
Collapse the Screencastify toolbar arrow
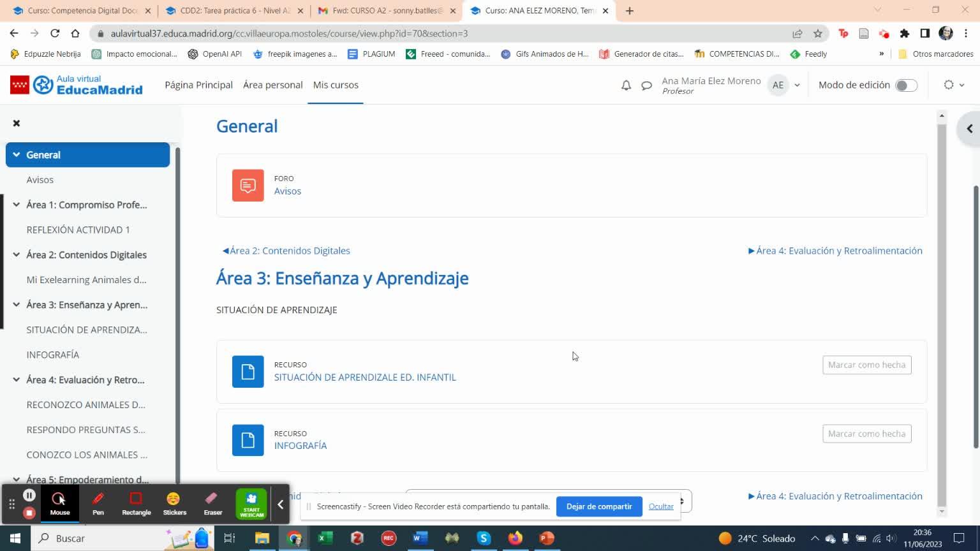(x=280, y=504)
